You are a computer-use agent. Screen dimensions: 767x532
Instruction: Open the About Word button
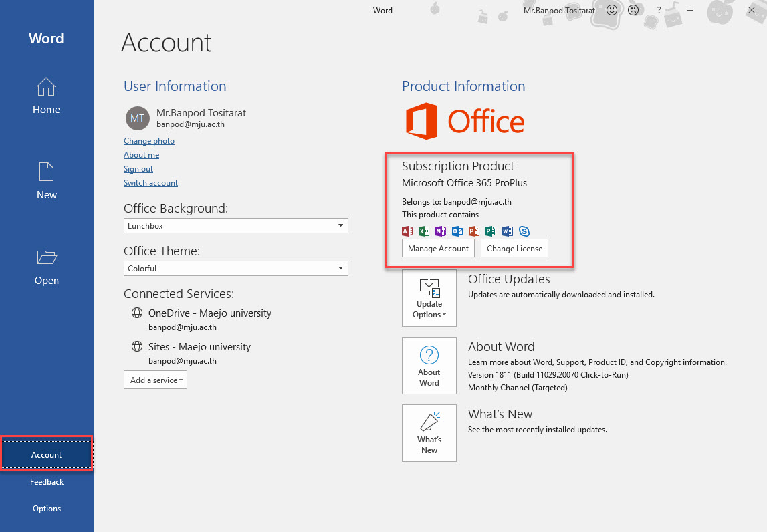point(429,366)
